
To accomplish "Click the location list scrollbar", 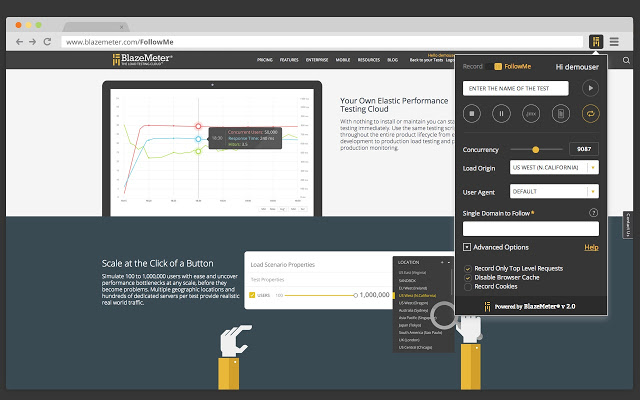I will (x=452, y=282).
